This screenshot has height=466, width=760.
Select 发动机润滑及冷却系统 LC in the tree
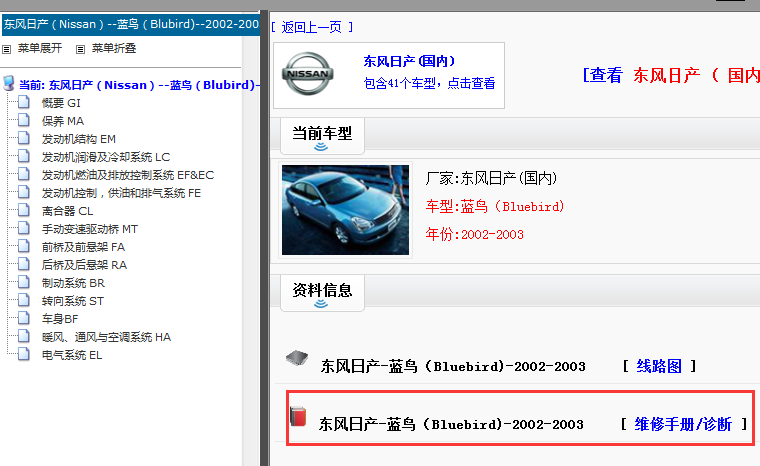coord(106,157)
